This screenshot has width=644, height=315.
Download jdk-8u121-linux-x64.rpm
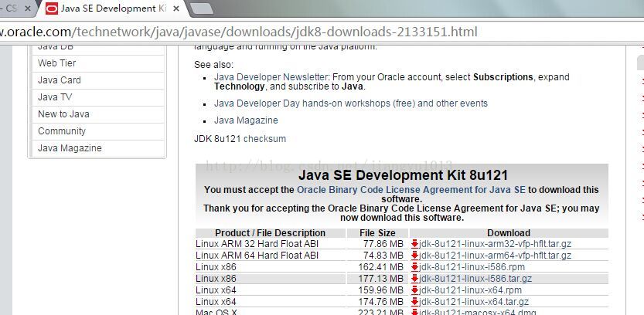[470, 290]
